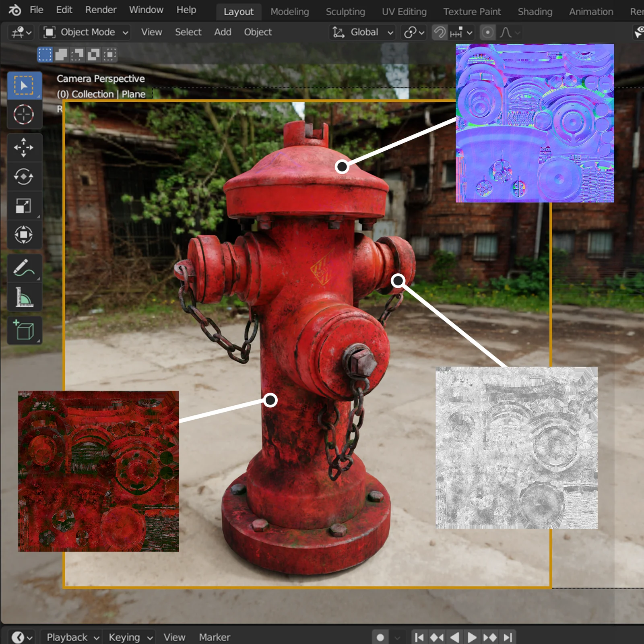Open the Render menu

coord(101,10)
